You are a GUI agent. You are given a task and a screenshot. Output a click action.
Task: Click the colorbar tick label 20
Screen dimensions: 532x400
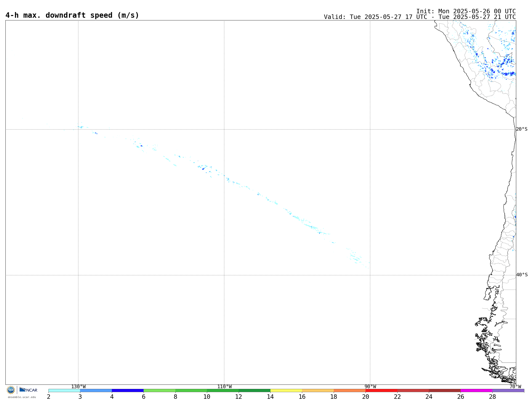click(x=366, y=397)
